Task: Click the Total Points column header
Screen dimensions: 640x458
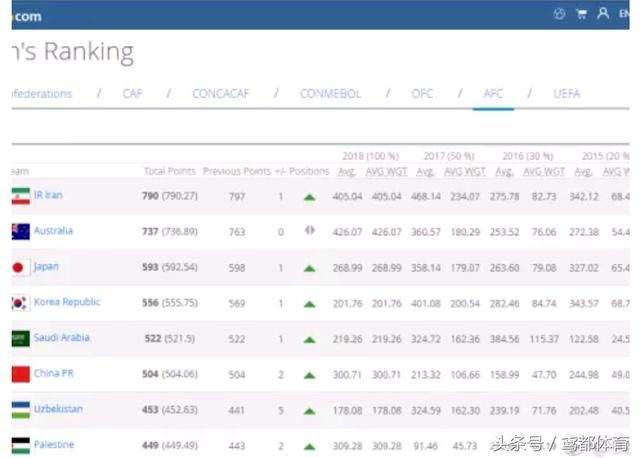Action: [169, 171]
